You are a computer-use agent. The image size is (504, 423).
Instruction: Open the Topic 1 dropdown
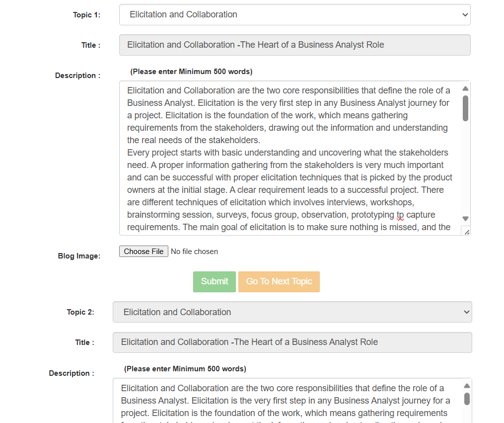coord(294,15)
